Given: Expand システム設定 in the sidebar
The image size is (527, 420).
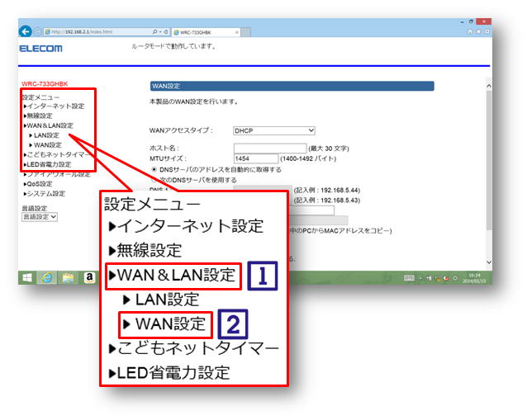Looking at the screenshot, I should (45, 194).
